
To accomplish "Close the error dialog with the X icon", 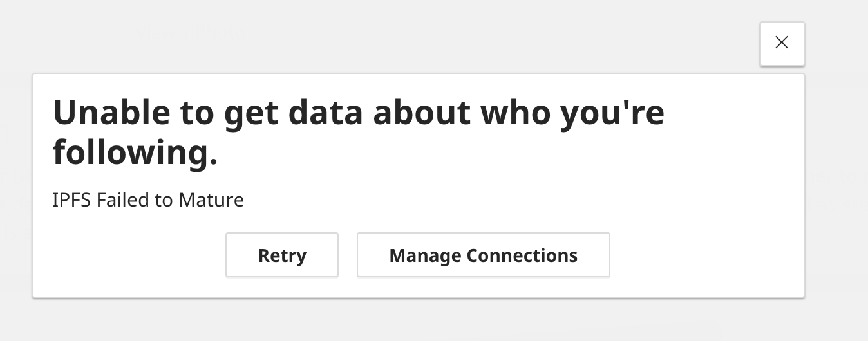I will [x=782, y=43].
